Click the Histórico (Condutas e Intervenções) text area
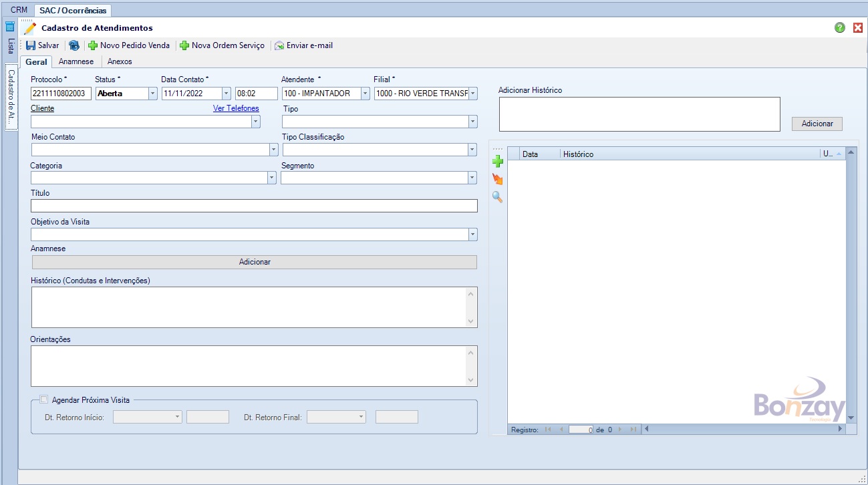 pos(254,307)
